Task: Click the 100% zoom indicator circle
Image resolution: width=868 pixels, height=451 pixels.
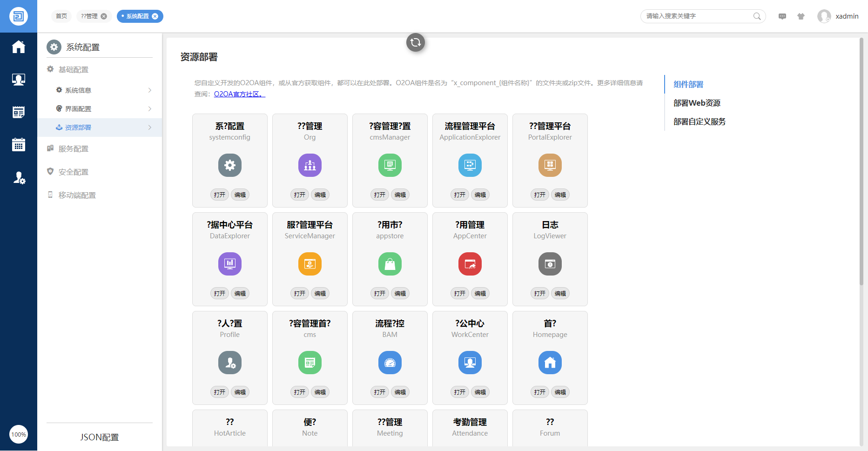Action: pos(19,435)
